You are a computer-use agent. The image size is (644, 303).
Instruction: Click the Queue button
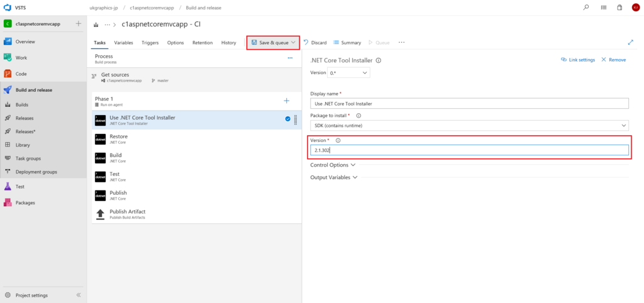[x=379, y=43]
